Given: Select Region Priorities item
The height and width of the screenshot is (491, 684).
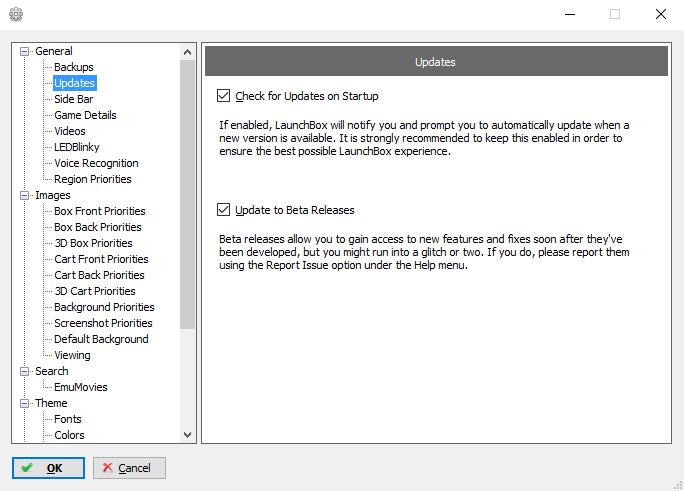Looking at the screenshot, I should point(92,179).
